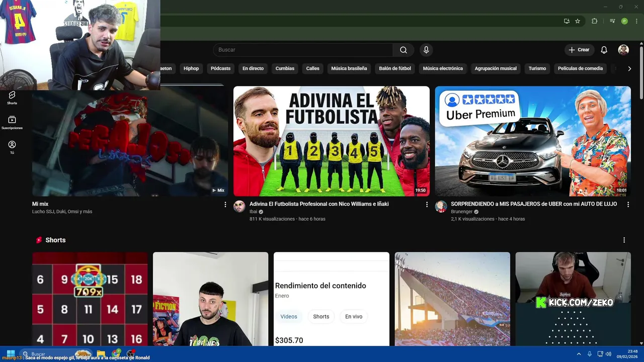644x362 pixels.
Task: Select the Cumbias category chip
Action: 285,68
